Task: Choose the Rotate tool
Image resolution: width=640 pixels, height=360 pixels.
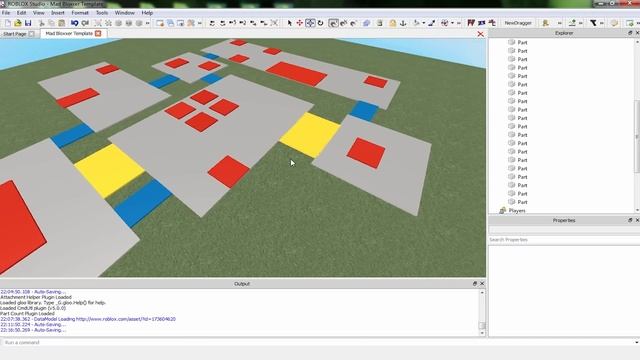Action: tap(321, 23)
